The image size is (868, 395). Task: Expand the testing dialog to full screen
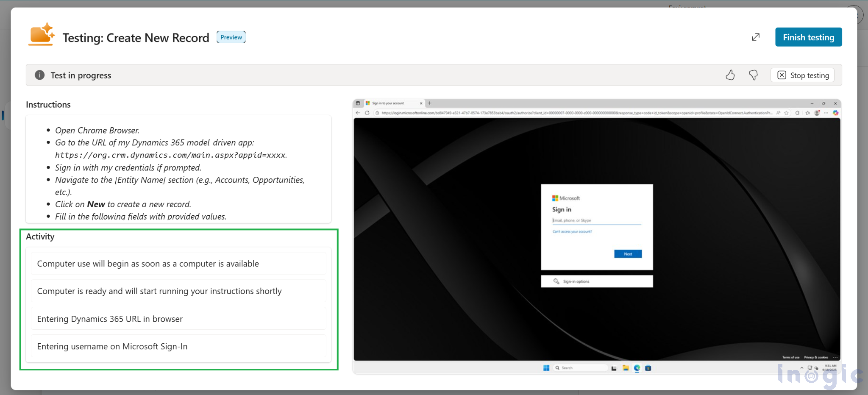pyautogui.click(x=756, y=37)
